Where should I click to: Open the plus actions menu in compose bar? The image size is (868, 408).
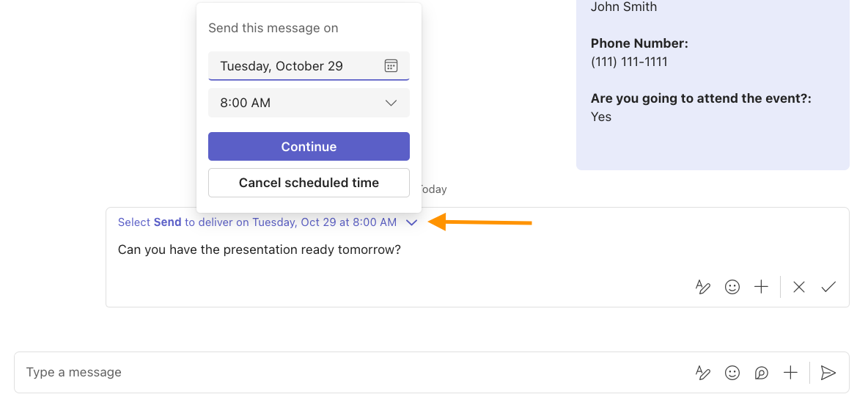pos(790,373)
